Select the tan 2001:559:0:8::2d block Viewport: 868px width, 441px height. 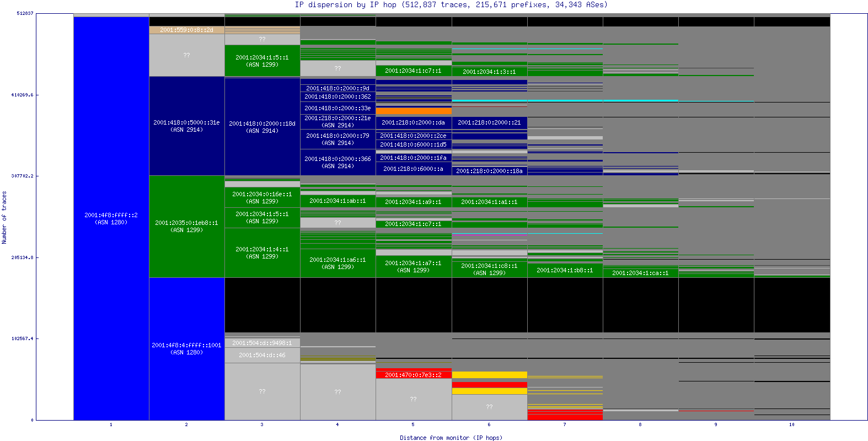click(x=186, y=30)
